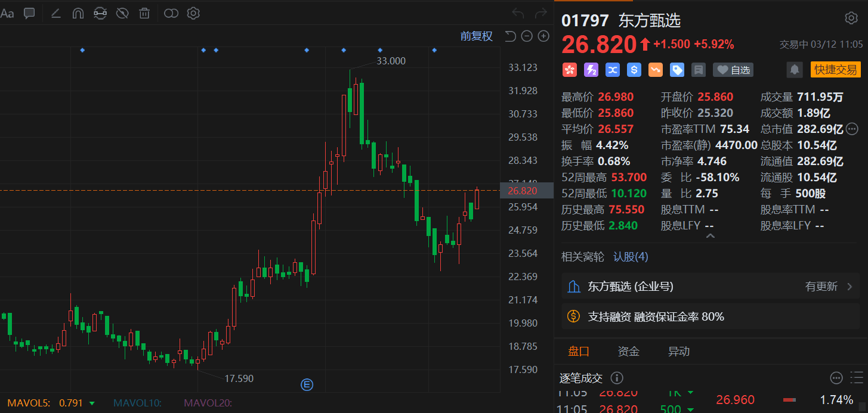Open chart settings gear in toolbar
This screenshot has width=868, height=413.
(x=193, y=13)
